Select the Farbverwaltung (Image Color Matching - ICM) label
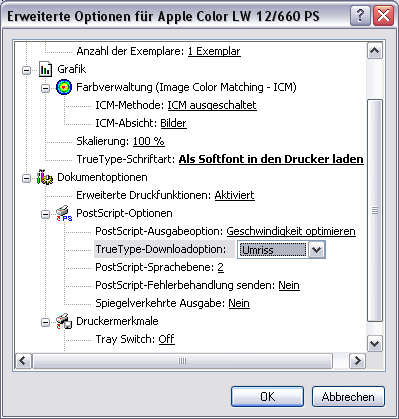Viewport: 399px width, 419px height. (x=186, y=87)
